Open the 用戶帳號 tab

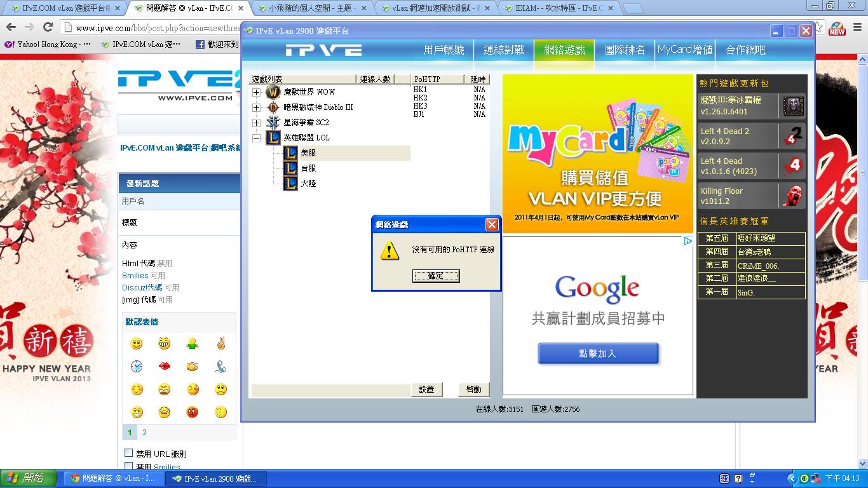[x=444, y=50]
